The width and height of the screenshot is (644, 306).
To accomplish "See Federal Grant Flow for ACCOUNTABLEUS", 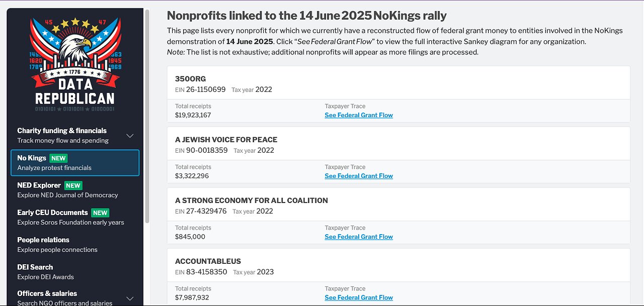I will [x=359, y=297].
